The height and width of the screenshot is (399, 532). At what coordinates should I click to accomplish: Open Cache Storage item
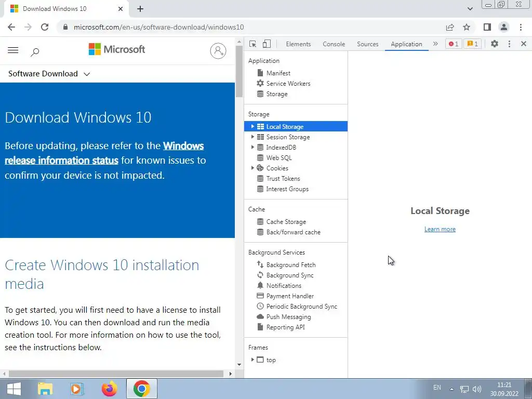click(286, 221)
